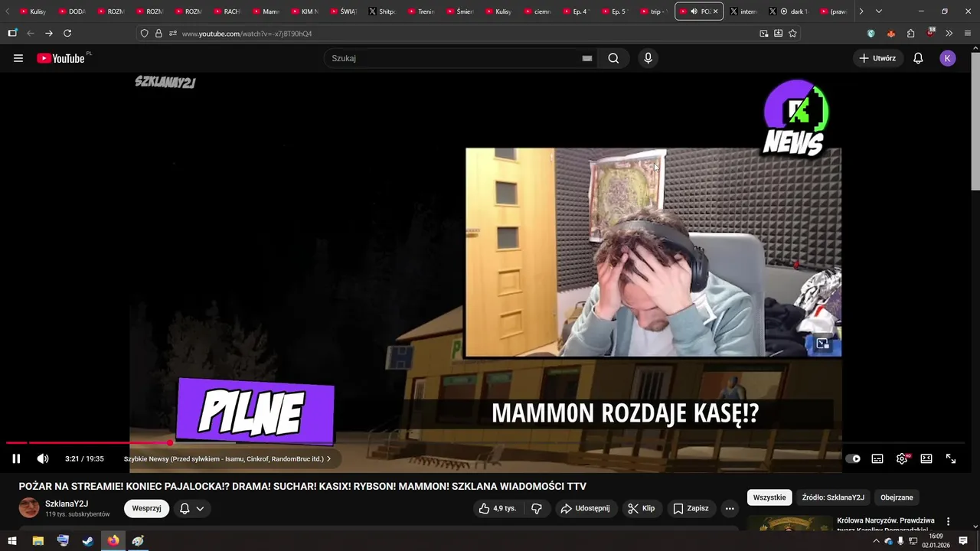
Task: Expand the chapter title 'Szybkie Newsy'
Action: [x=227, y=459]
